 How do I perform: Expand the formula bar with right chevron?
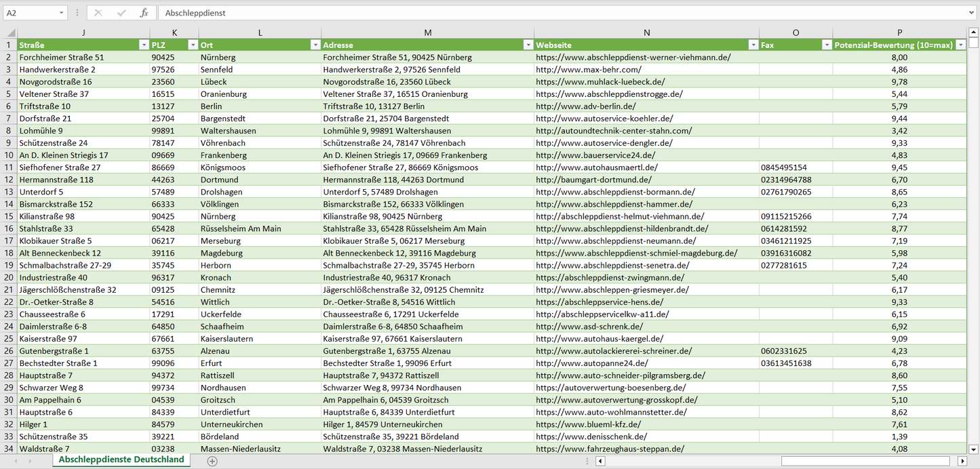point(972,13)
